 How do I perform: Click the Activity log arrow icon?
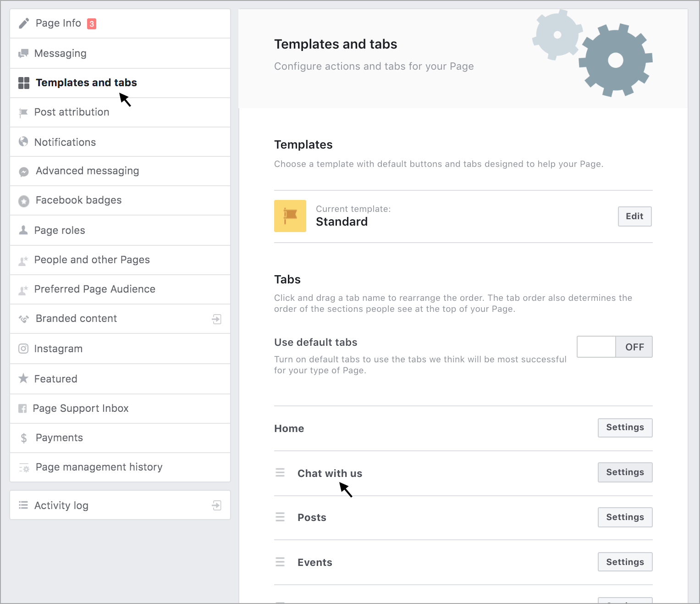coord(217,505)
